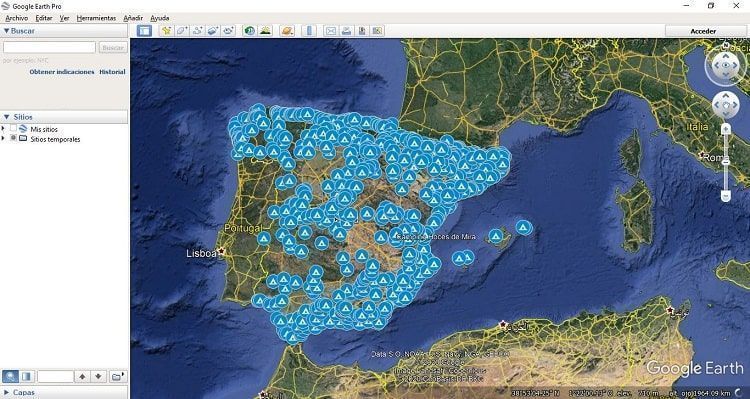Click the email icon in the toolbar

(331, 31)
